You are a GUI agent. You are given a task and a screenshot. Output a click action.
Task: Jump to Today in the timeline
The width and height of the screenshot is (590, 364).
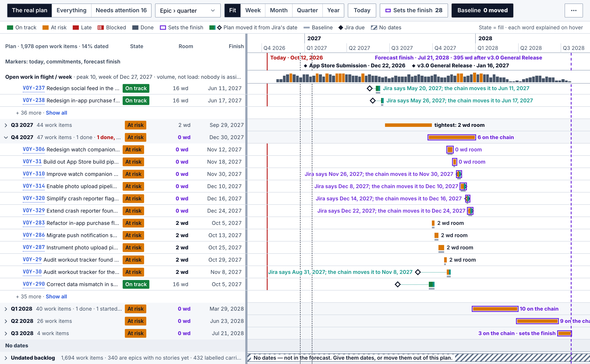click(x=362, y=10)
